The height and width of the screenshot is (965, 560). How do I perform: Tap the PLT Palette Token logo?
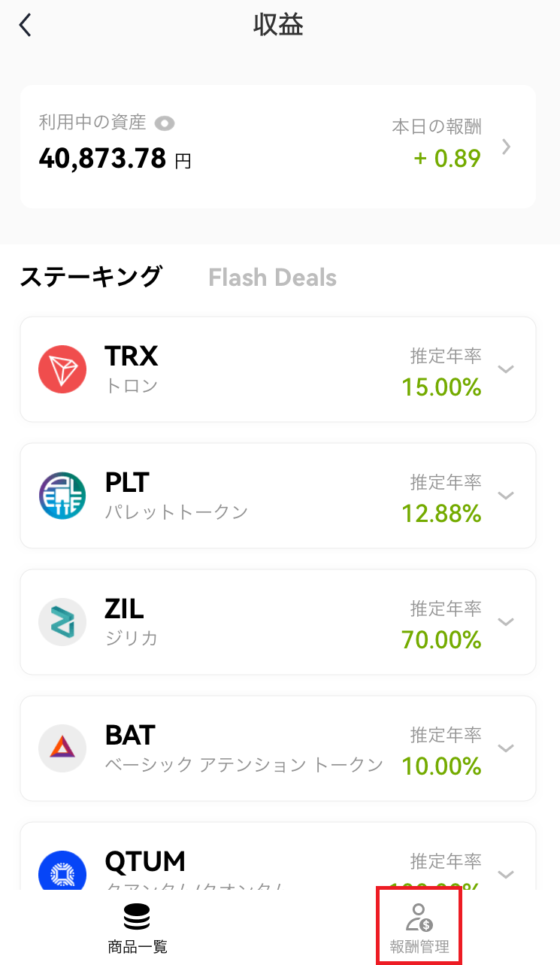(x=62, y=495)
